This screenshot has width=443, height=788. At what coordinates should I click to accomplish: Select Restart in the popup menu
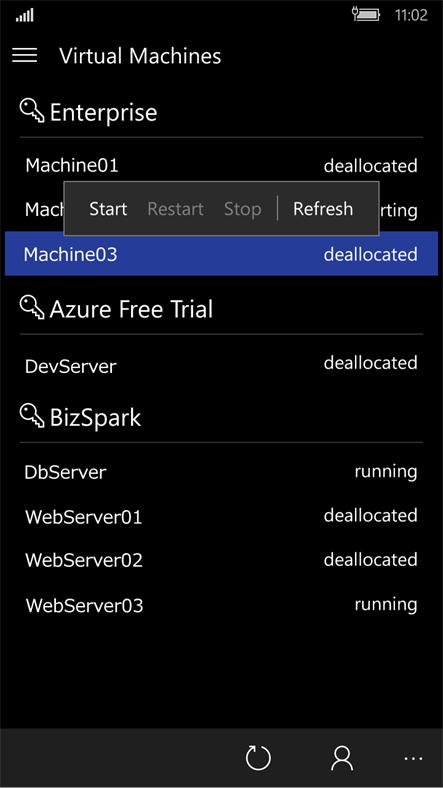175,209
